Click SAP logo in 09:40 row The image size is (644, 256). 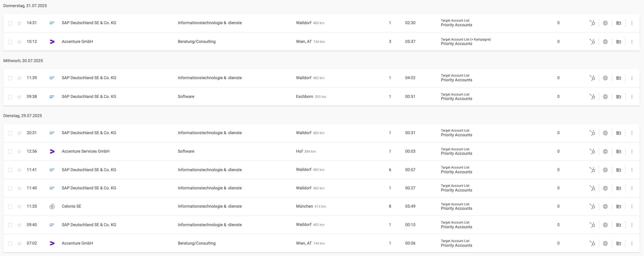coord(52,225)
